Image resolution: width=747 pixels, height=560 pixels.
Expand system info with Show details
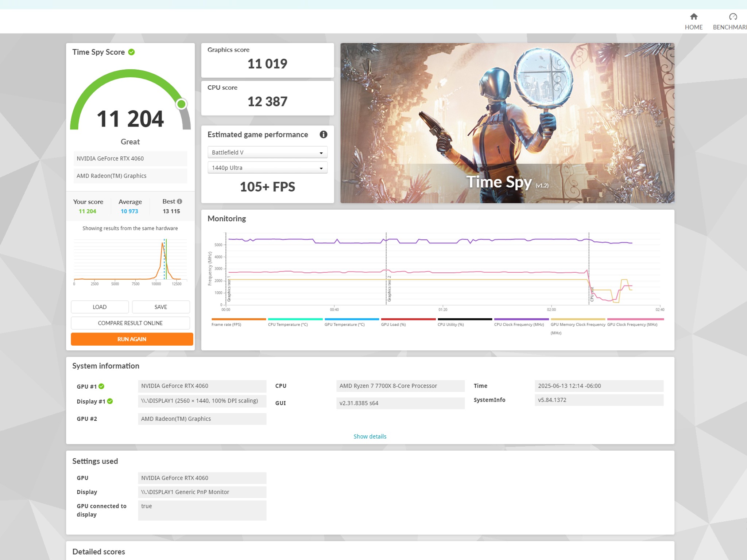(370, 436)
